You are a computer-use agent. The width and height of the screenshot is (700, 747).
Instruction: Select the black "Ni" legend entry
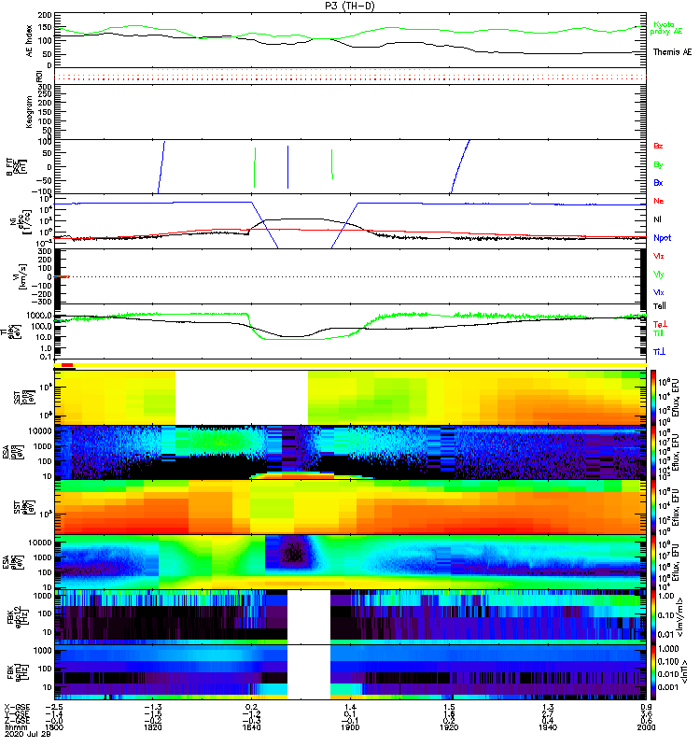(658, 219)
